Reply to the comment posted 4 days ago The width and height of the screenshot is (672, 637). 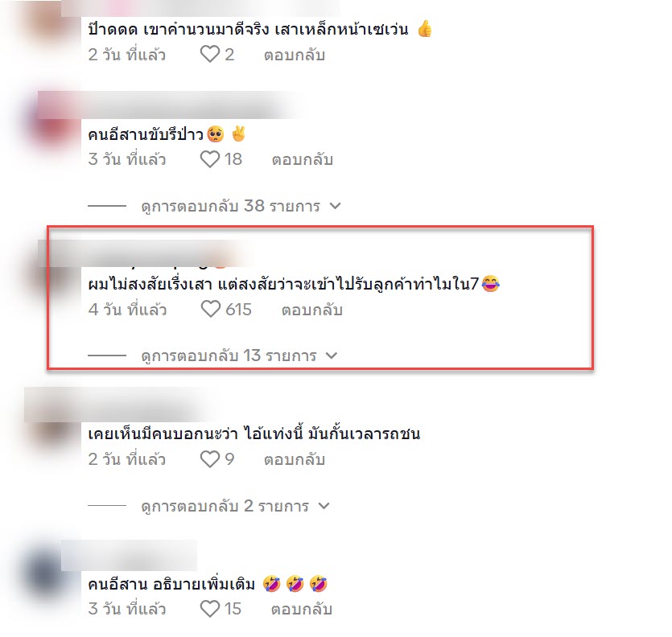pos(312,310)
